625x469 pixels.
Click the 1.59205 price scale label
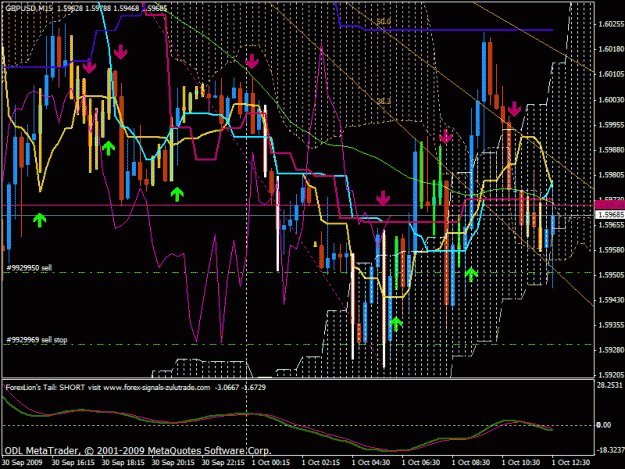[x=611, y=375]
